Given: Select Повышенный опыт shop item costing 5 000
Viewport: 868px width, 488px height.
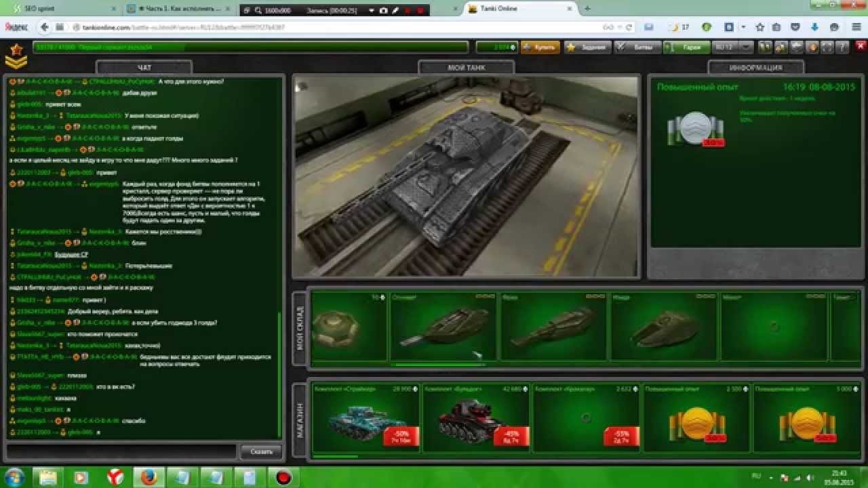Looking at the screenshot, I should (x=806, y=420).
